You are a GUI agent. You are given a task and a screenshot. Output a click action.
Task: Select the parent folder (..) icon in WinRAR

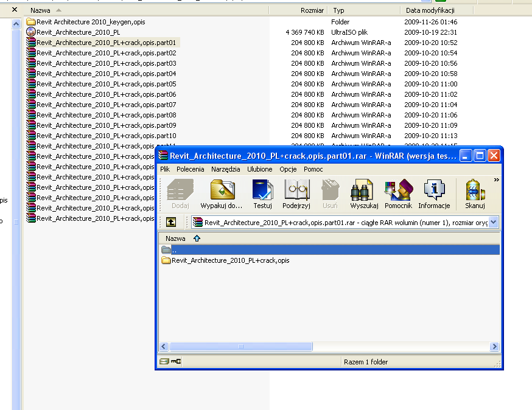coord(166,250)
